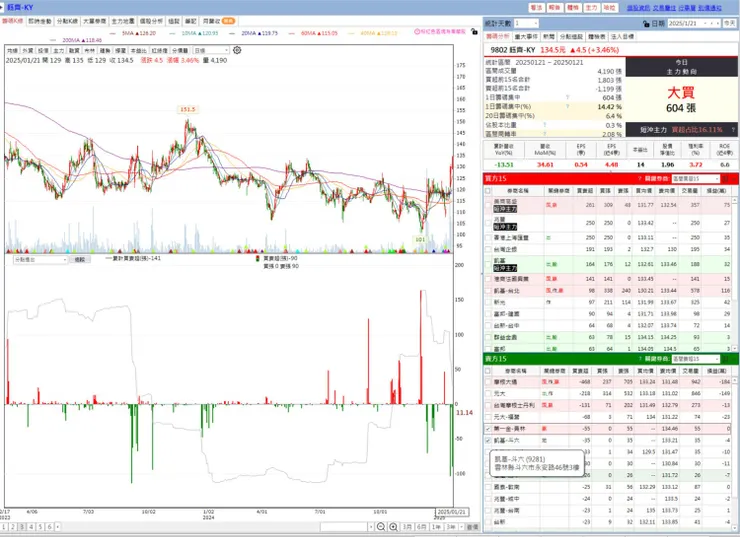Toggle select-all checkbox in 買方15 header
Image resolution: width=740 pixels, height=537 pixels.
(488, 191)
